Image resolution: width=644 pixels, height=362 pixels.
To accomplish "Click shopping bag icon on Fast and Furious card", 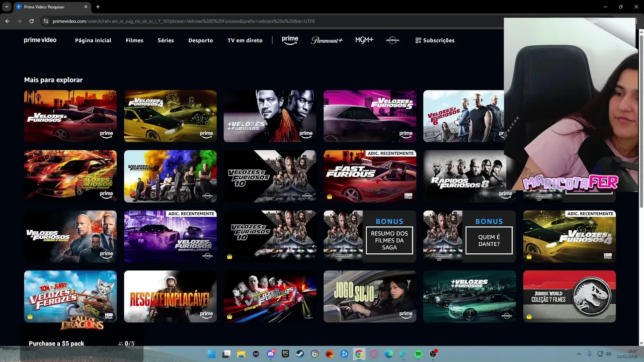I will (x=330, y=197).
